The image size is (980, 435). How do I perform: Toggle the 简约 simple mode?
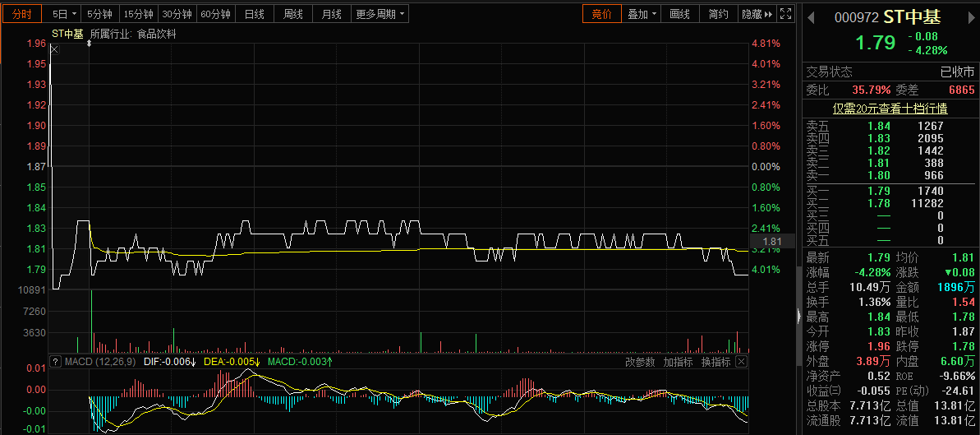coord(719,14)
